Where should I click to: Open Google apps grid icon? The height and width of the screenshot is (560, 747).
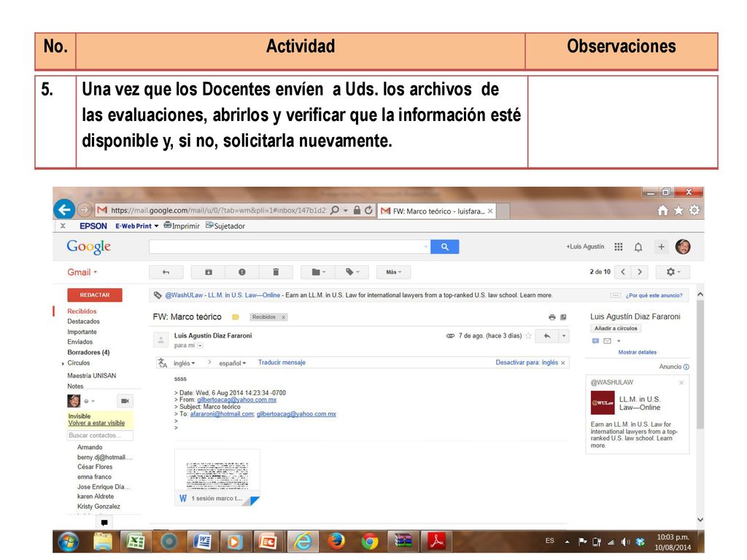[x=619, y=246]
